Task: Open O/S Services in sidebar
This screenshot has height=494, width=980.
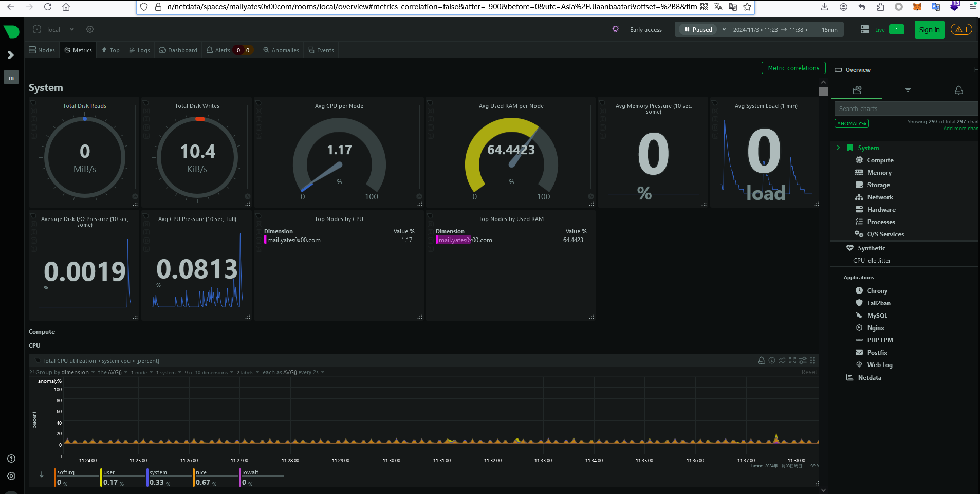Action: point(885,234)
